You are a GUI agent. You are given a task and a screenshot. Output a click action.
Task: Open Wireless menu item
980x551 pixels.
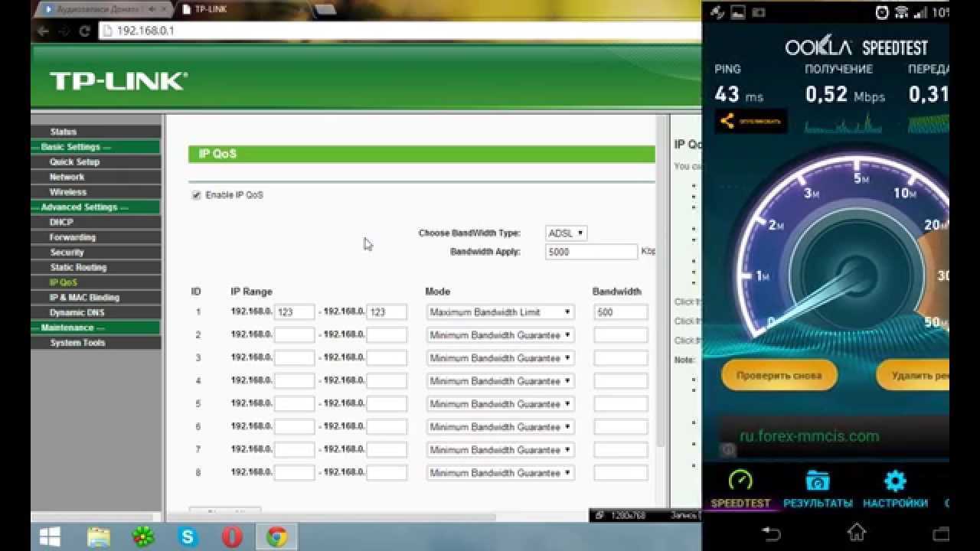tap(68, 192)
